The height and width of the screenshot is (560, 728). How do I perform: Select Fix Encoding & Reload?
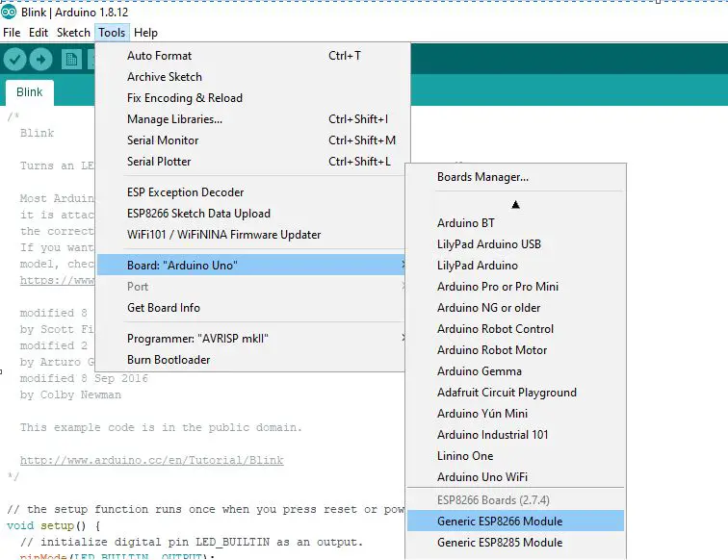pyautogui.click(x=252, y=98)
